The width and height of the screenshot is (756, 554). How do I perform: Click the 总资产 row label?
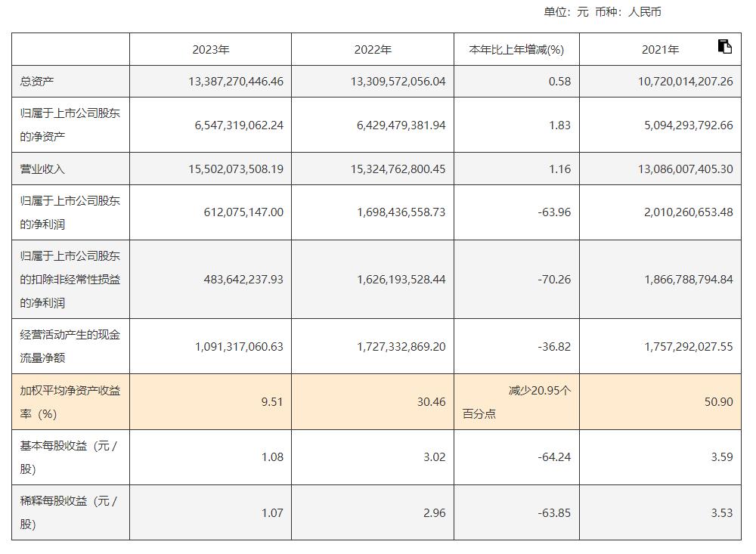click(x=36, y=81)
